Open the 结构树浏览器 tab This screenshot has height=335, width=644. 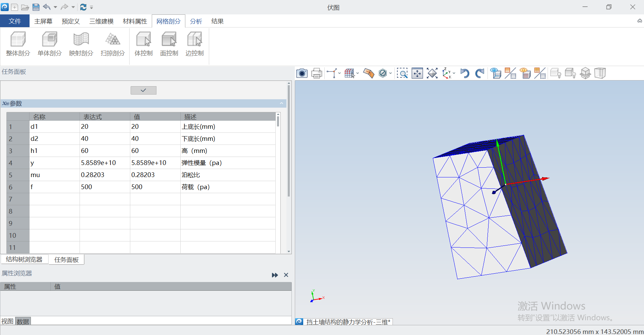(x=24, y=260)
